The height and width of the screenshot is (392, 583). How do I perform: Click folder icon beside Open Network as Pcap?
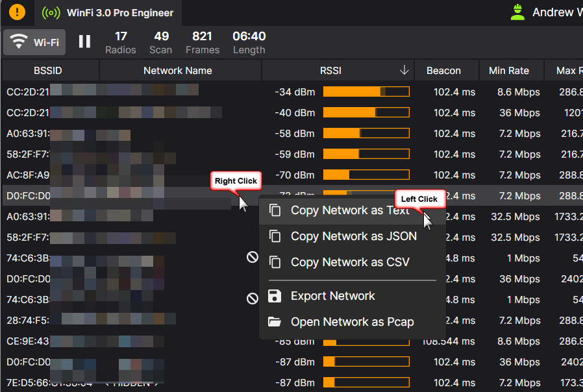click(x=275, y=322)
